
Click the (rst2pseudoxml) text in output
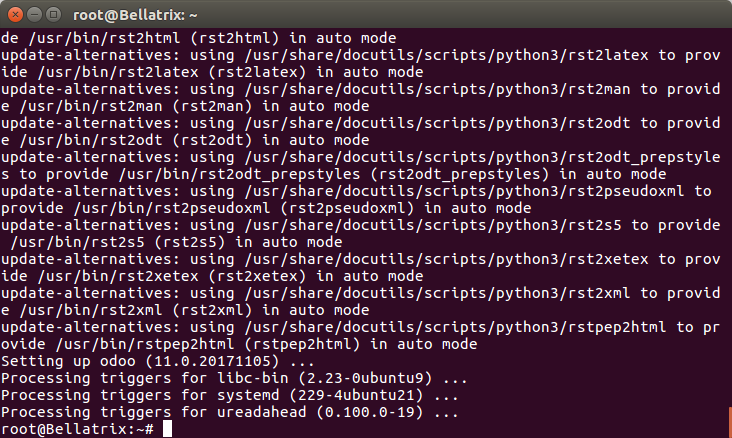pos(347,208)
